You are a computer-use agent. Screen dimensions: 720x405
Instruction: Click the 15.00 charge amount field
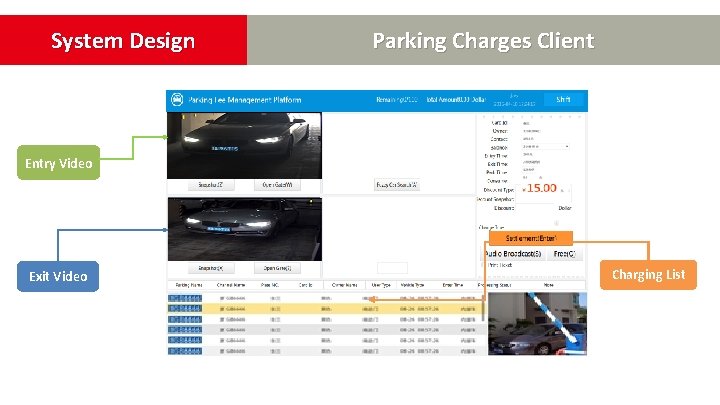coord(544,189)
